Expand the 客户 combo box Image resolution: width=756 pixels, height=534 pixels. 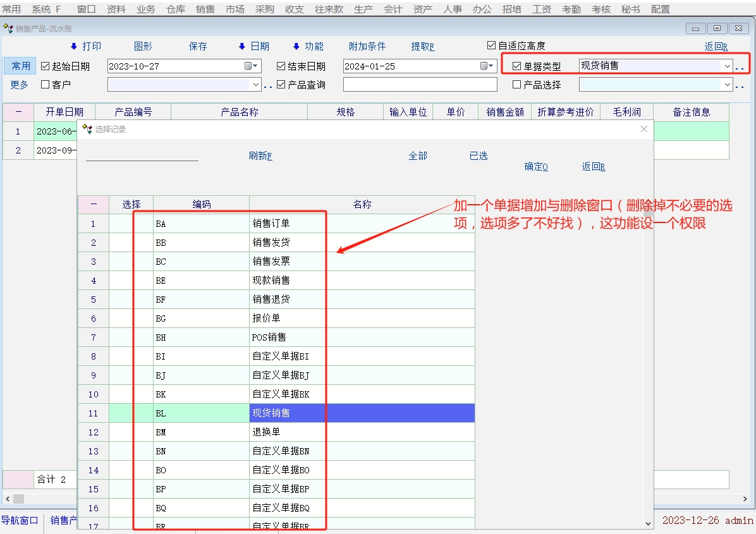pos(256,85)
